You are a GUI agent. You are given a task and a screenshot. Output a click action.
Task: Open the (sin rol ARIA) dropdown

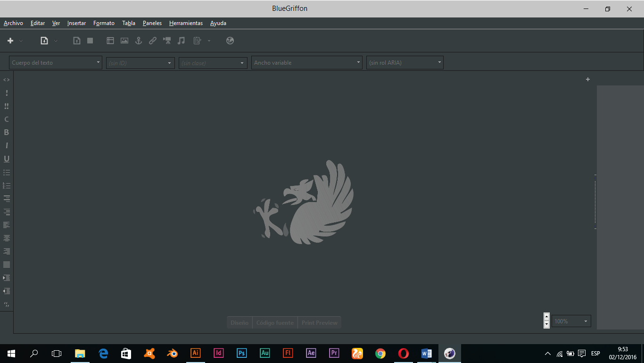[x=405, y=63]
